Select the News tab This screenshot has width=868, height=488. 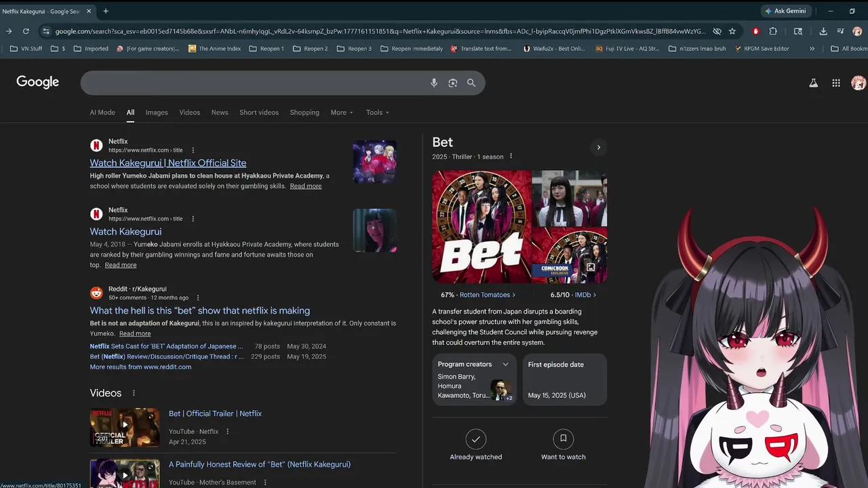[x=220, y=113]
